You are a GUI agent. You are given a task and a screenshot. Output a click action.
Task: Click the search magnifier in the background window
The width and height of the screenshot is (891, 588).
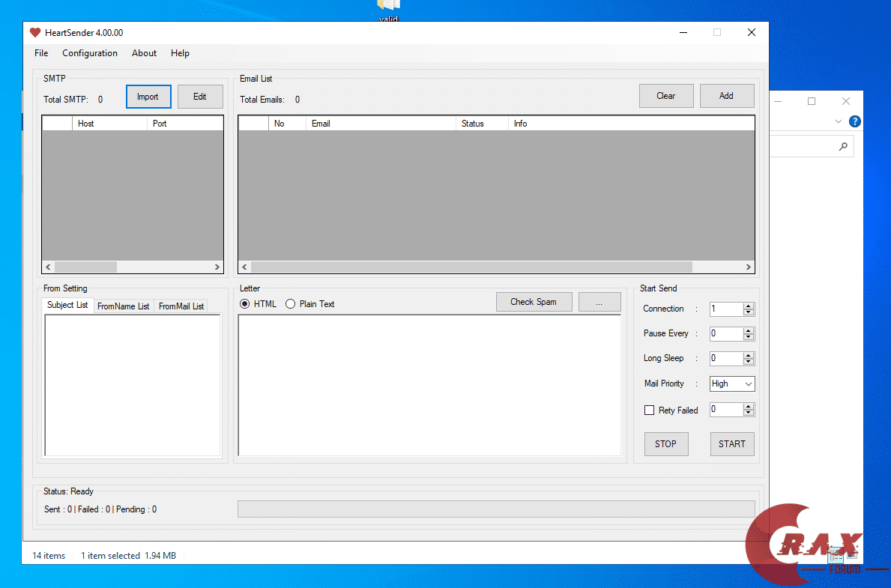point(843,147)
